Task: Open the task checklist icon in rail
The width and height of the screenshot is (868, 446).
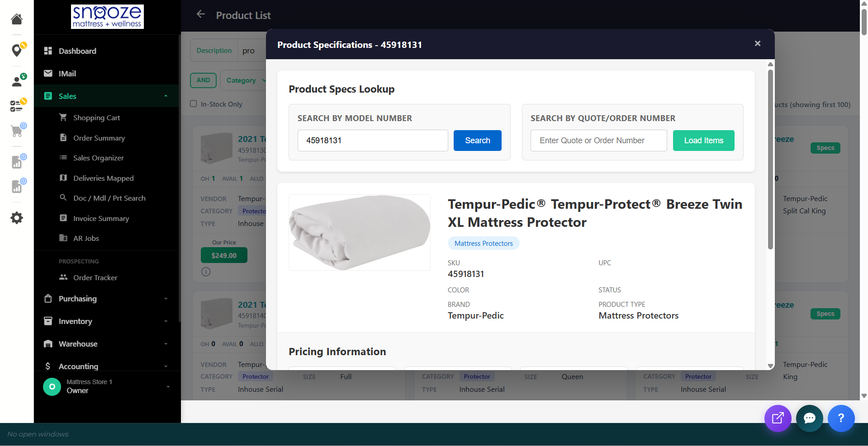Action: click(18, 106)
